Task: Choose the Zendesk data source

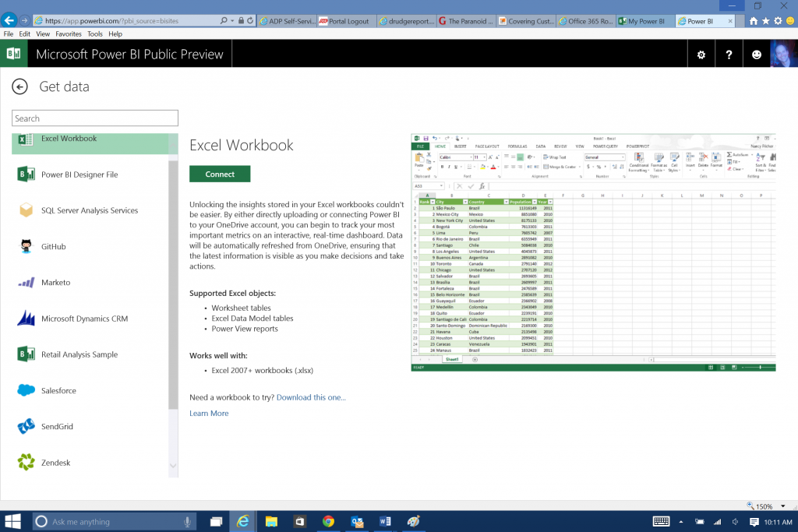Action: (55, 463)
